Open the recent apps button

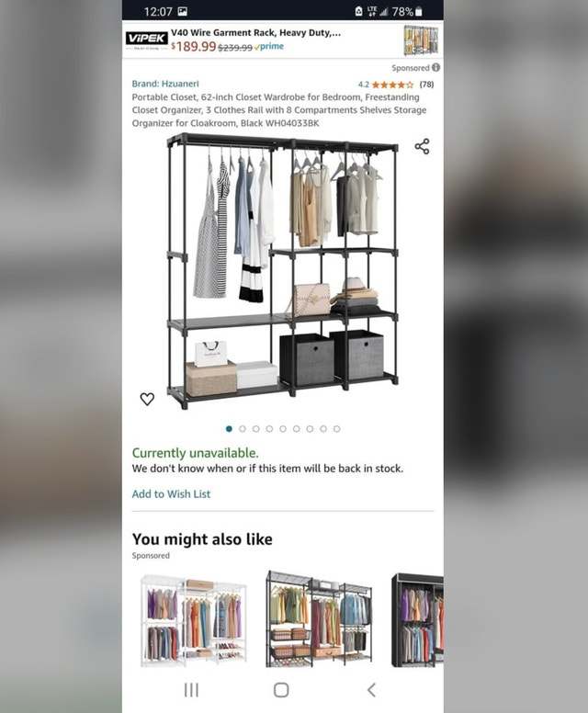tap(191, 690)
